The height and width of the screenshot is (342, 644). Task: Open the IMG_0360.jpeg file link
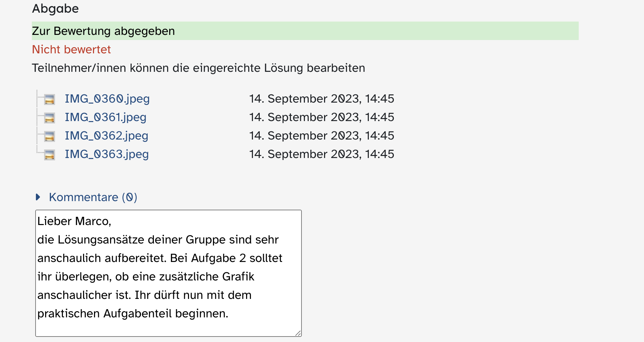coord(107,99)
